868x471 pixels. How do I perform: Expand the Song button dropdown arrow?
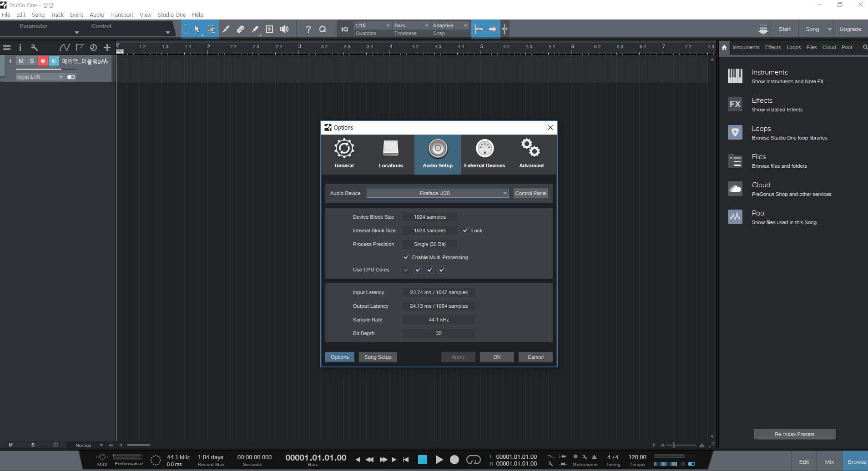pyautogui.click(x=829, y=29)
